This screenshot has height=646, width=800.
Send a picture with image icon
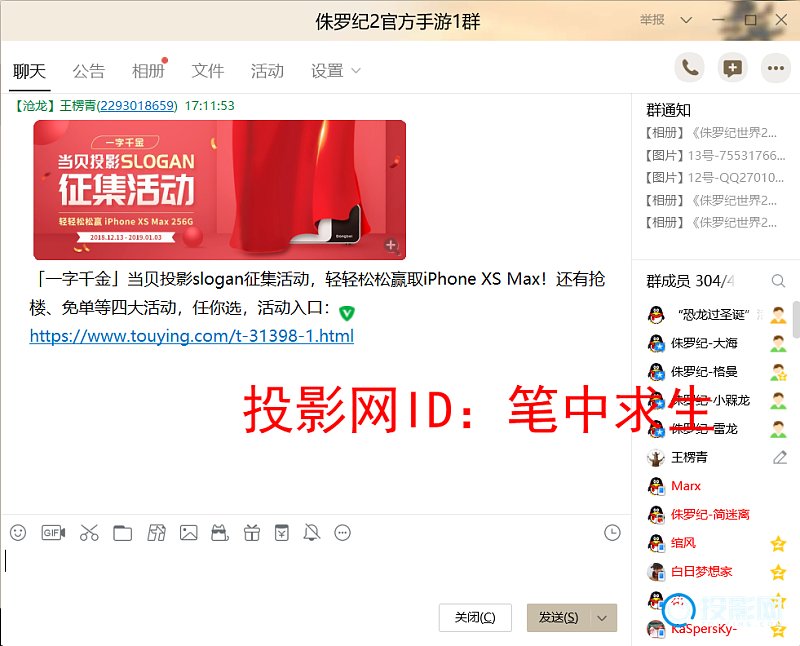(188, 533)
